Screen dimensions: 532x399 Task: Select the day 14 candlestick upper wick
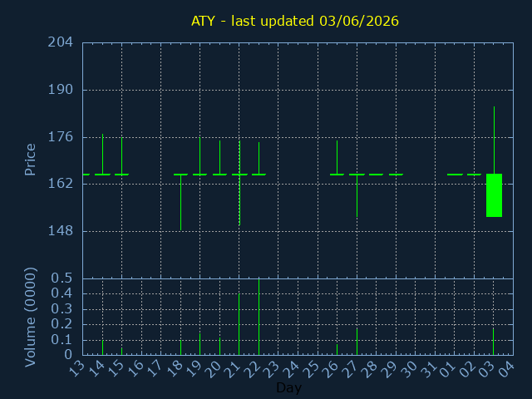point(103,154)
